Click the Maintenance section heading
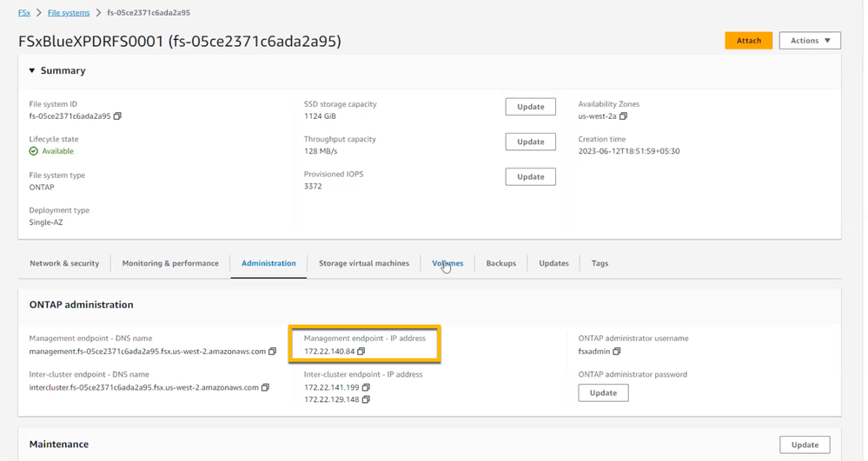Image resolution: width=868 pixels, height=461 pixels. coord(59,445)
